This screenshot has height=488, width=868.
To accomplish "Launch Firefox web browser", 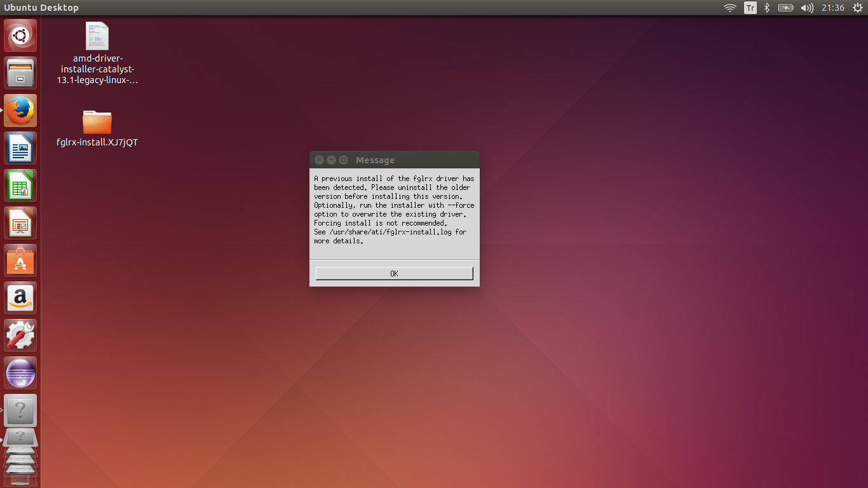I will [x=20, y=111].
